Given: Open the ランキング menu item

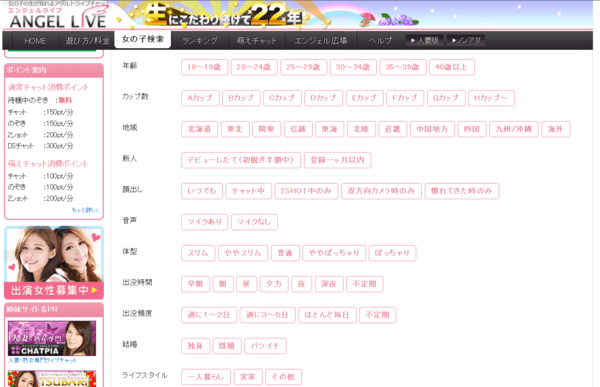Looking at the screenshot, I should click(200, 41).
